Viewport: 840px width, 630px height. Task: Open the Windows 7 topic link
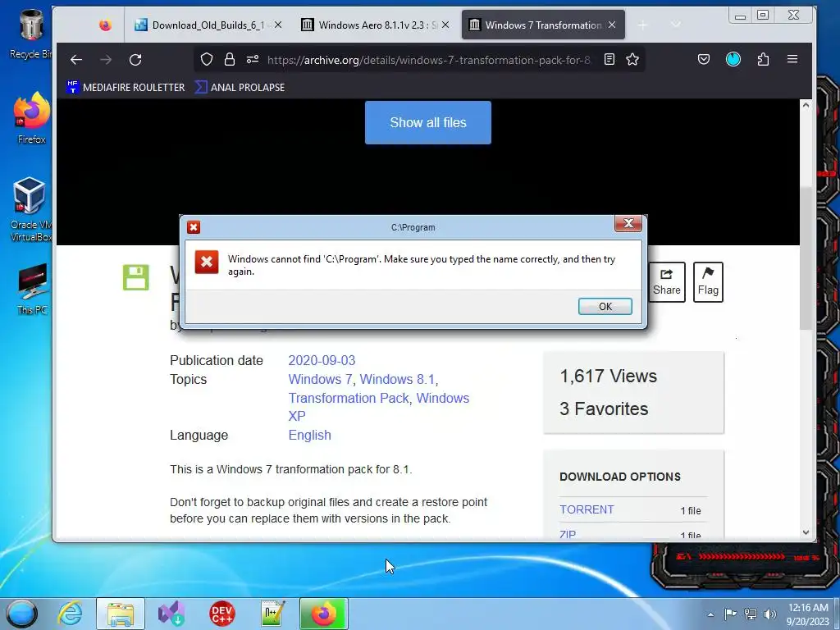point(320,379)
